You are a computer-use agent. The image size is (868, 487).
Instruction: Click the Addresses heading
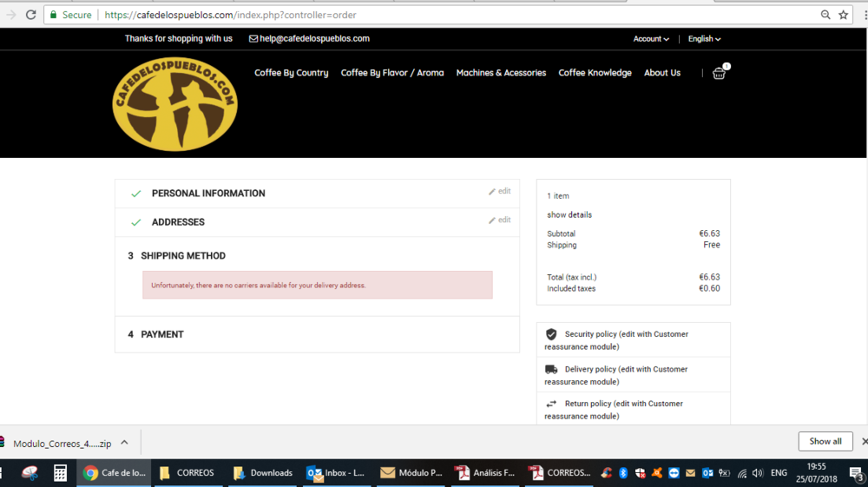[178, 222]
